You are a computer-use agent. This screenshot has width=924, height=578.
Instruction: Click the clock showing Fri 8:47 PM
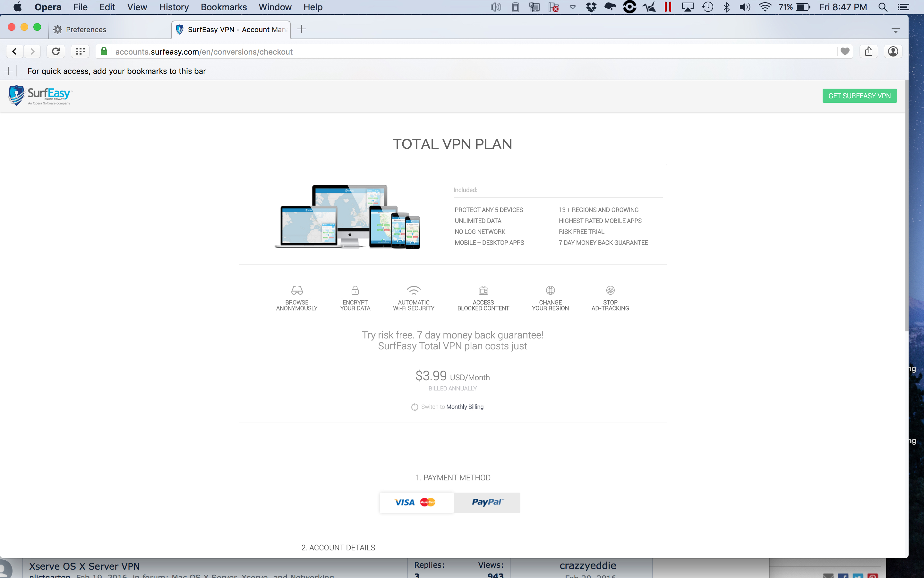click(x=843, y=7)
